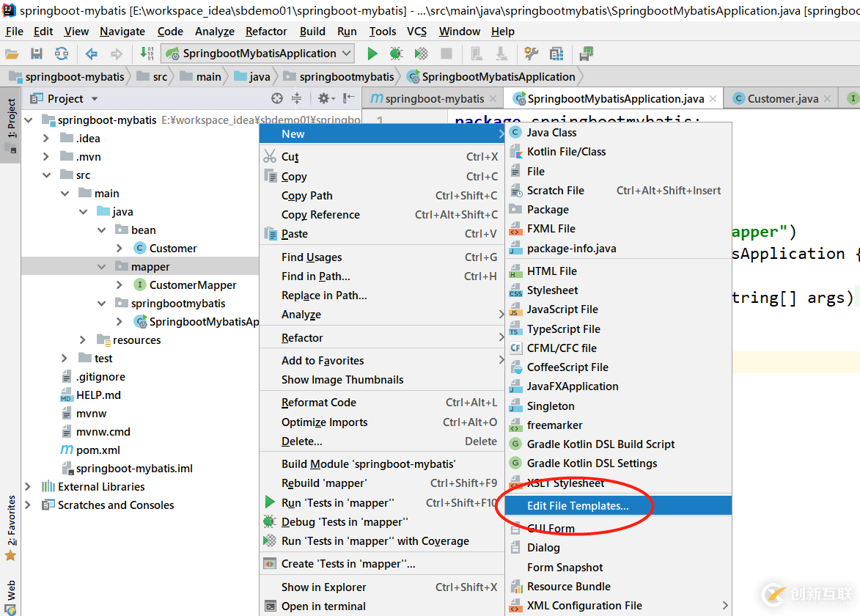This screenshot has height=616, width=860.
Task: Click the Save All floppy disk icon
Action: click(x=37, y=54)
